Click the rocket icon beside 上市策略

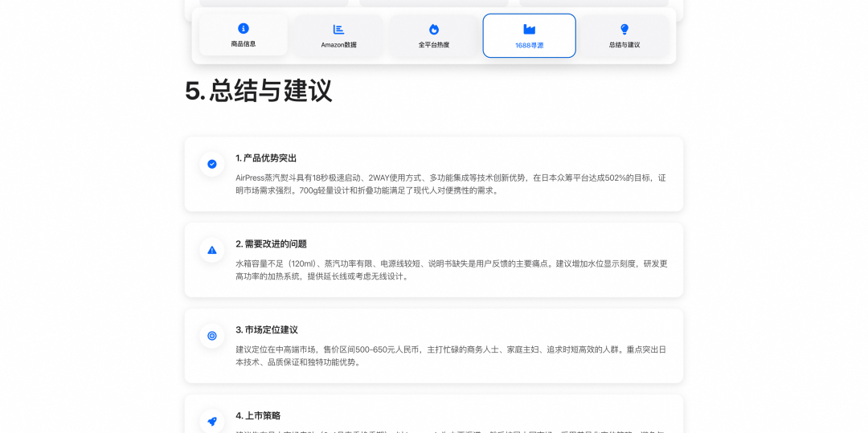[x=212, y=421]
